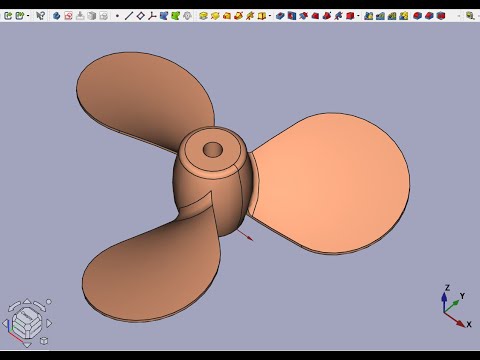
Task: Rotate view counterclockwise with left curved arrow
Action: (14, 306)
